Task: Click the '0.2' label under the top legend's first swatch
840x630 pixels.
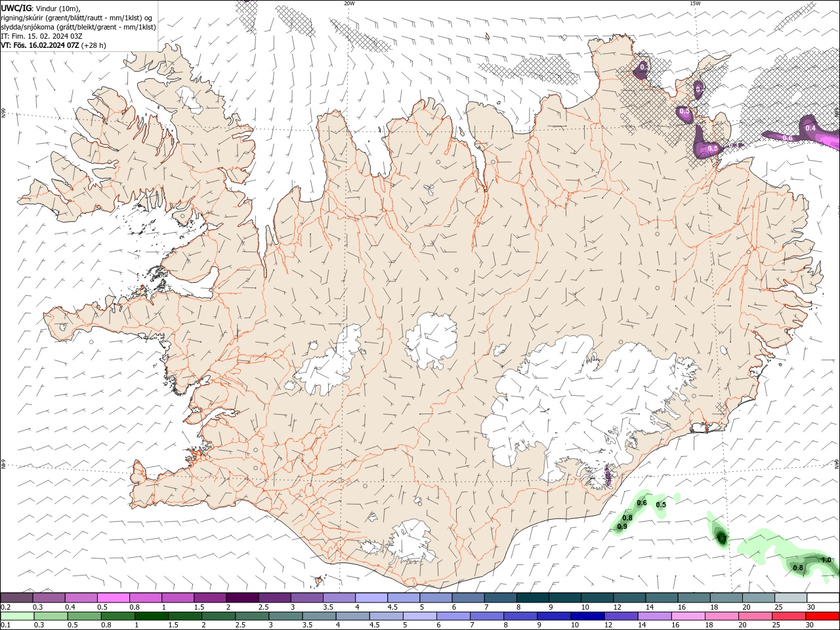Action: (5, 607)
